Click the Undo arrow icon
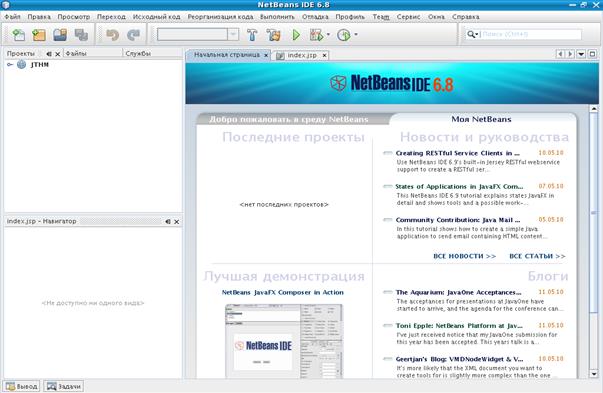 click(112, 35)
